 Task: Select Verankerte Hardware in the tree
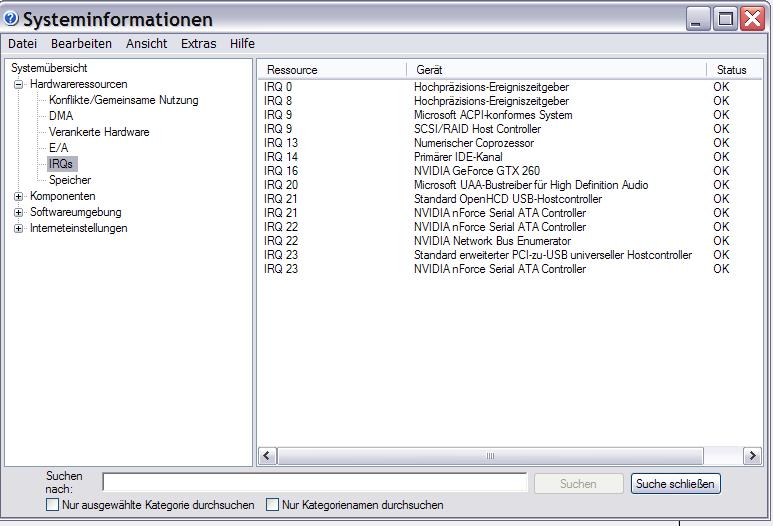[x=99, y=132]
